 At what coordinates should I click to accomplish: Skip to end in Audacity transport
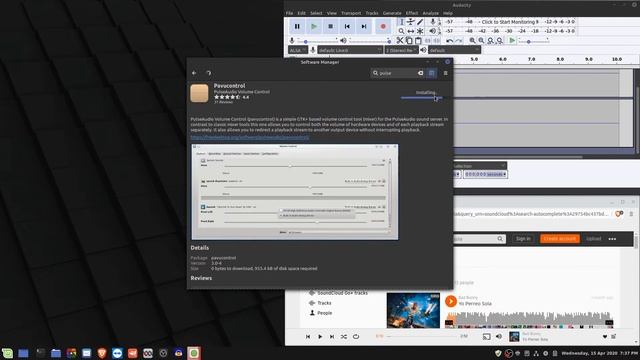coord(364,27)
